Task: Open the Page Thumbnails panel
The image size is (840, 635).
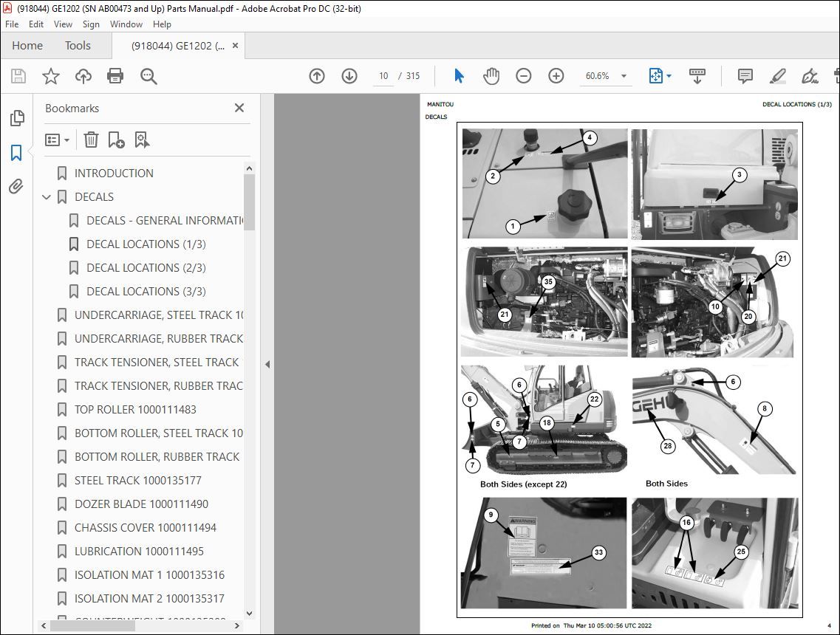Action: (16, 117)
